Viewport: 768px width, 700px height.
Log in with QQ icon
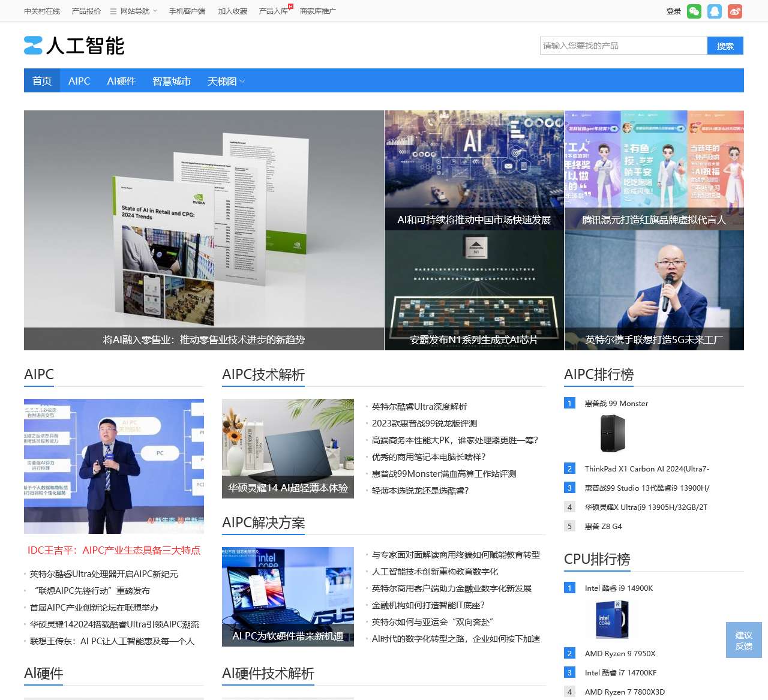point(715,11)
